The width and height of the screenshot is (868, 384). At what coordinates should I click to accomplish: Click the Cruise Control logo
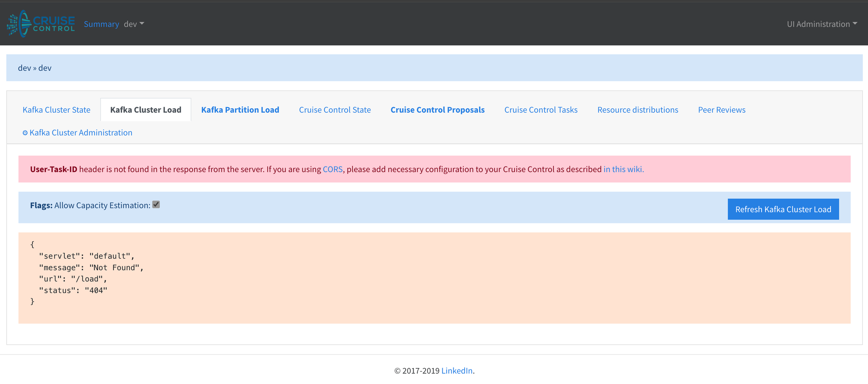tap(41, 24)
